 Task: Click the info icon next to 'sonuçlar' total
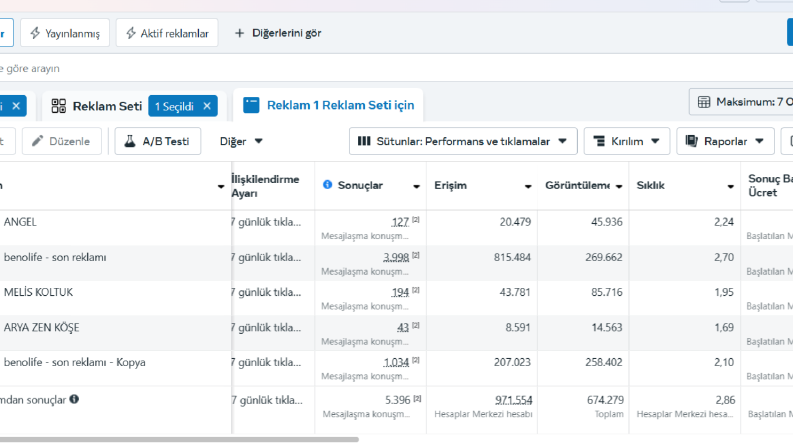[74, 399]
